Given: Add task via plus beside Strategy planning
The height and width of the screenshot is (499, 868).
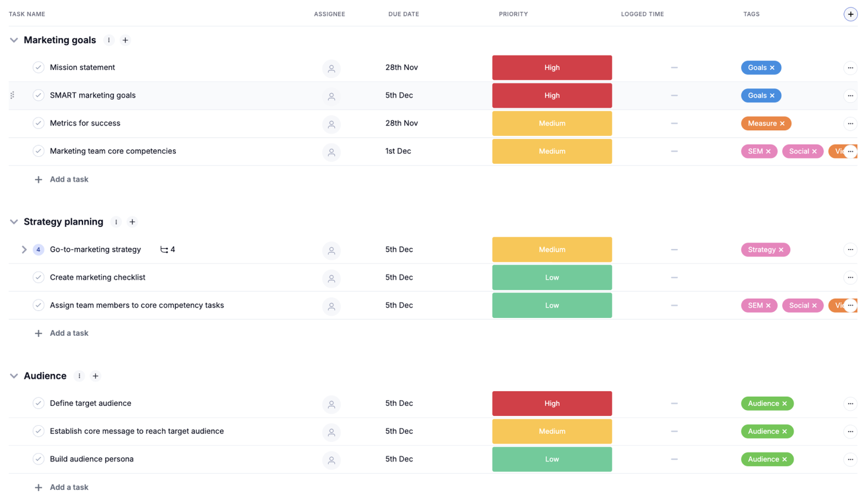Looking at the screenshot, I should [x=132, y=222].
